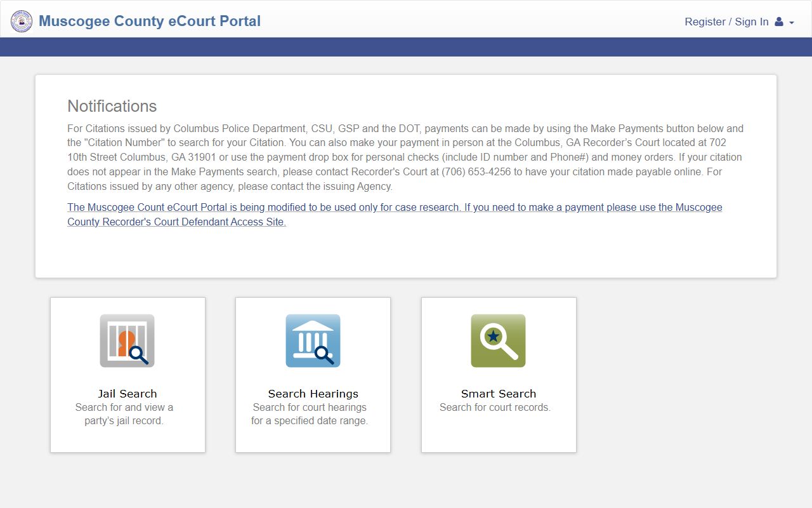Follow the Recorder's Court Defendant Access Site link
812x508 pixels.
click(395, 215)
